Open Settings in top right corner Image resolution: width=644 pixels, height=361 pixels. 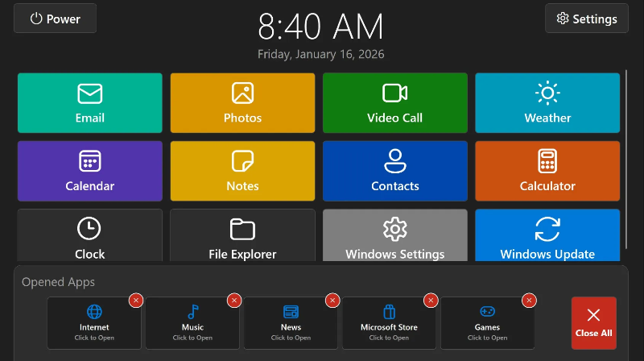coord(587,19)
